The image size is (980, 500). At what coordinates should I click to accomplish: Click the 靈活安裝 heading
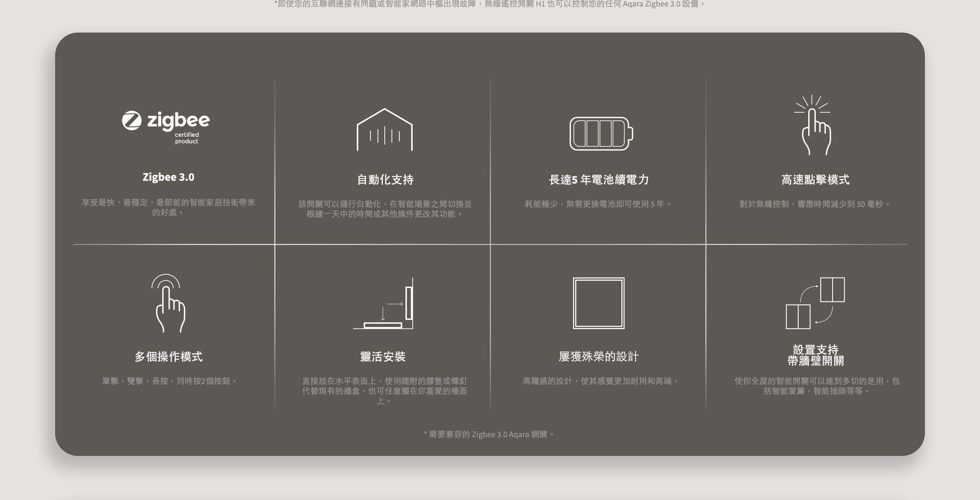point(383,357)
